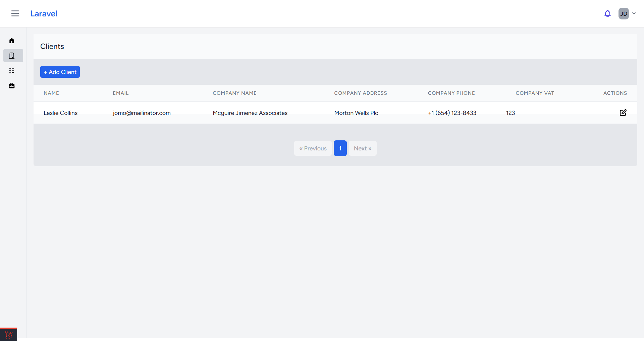Viewport: 644px width, 341px height.
Task: Expand the user account dropdown chevron
Action: coord(634,14)
